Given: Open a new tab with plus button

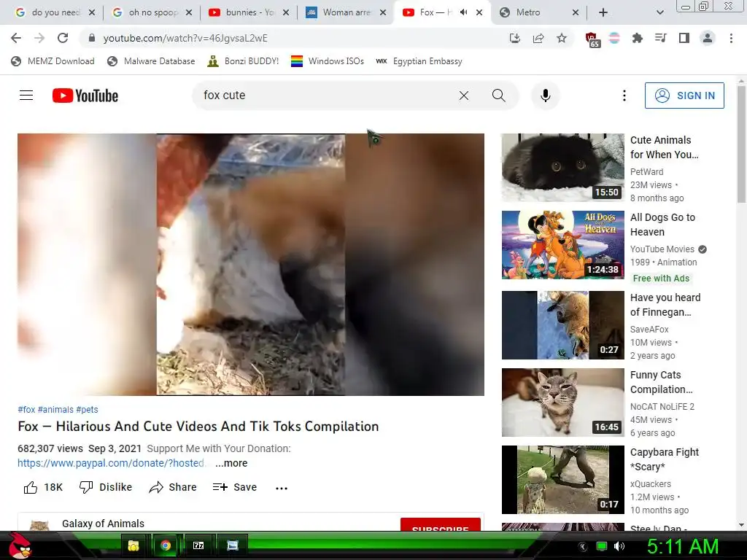Looking at the screenshot, I should point(603,12).
